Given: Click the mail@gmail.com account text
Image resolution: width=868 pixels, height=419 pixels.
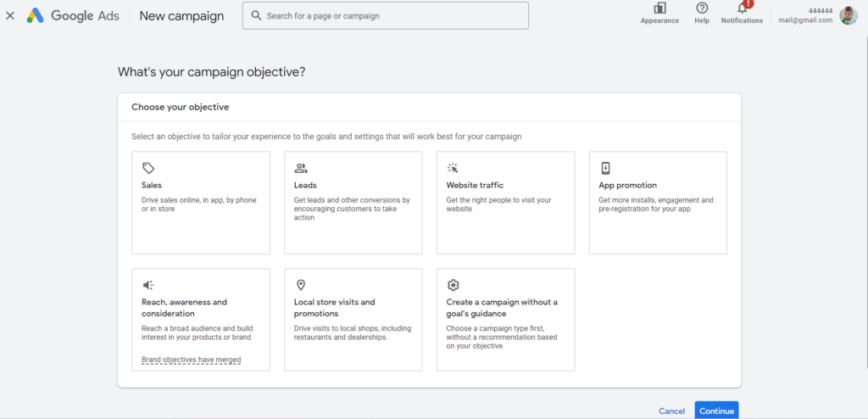Looking at the screenshot, I should point(805,20).
